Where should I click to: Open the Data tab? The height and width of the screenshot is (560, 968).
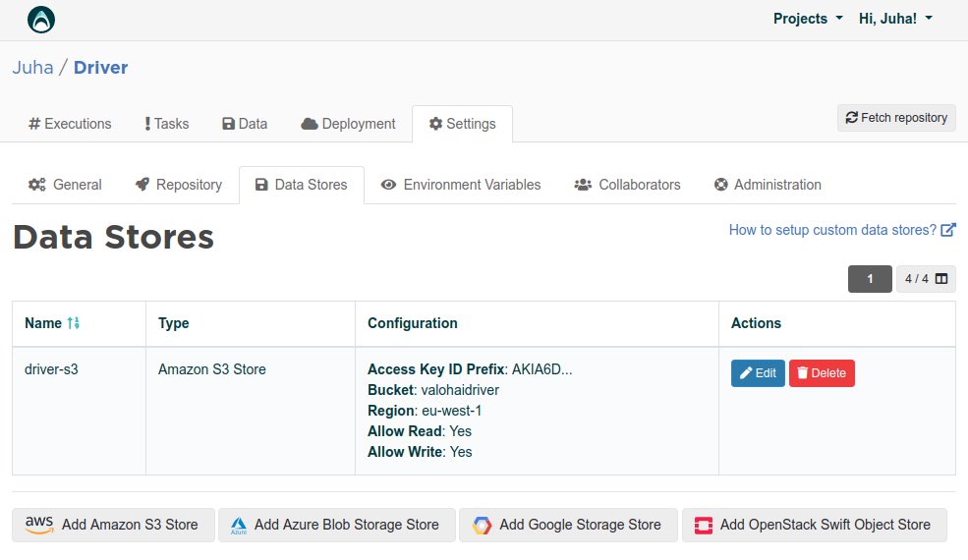[245, 124]
